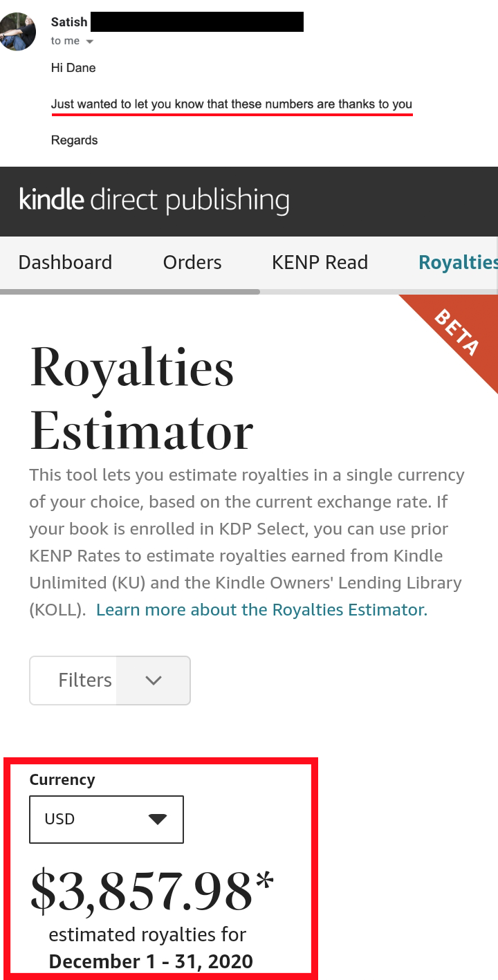Open the KENP Read tab

click(x=320, y=262)
